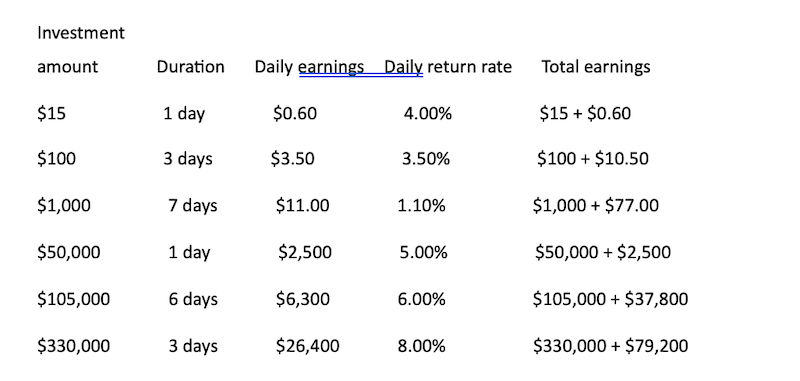
Task: Click the 'Duration' column header
Action: [190, 67]
